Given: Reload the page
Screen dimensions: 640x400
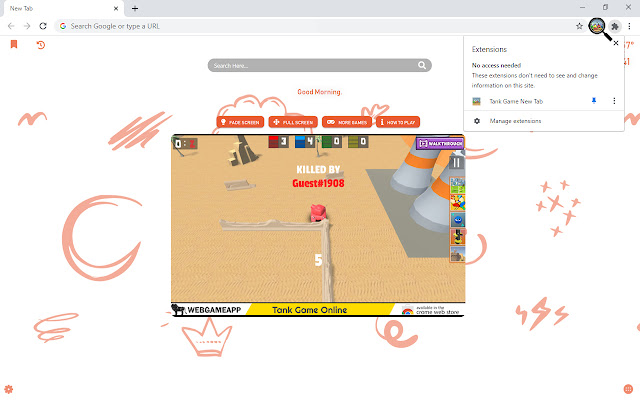Looking at the screenshot, I should tap(43, 26).
